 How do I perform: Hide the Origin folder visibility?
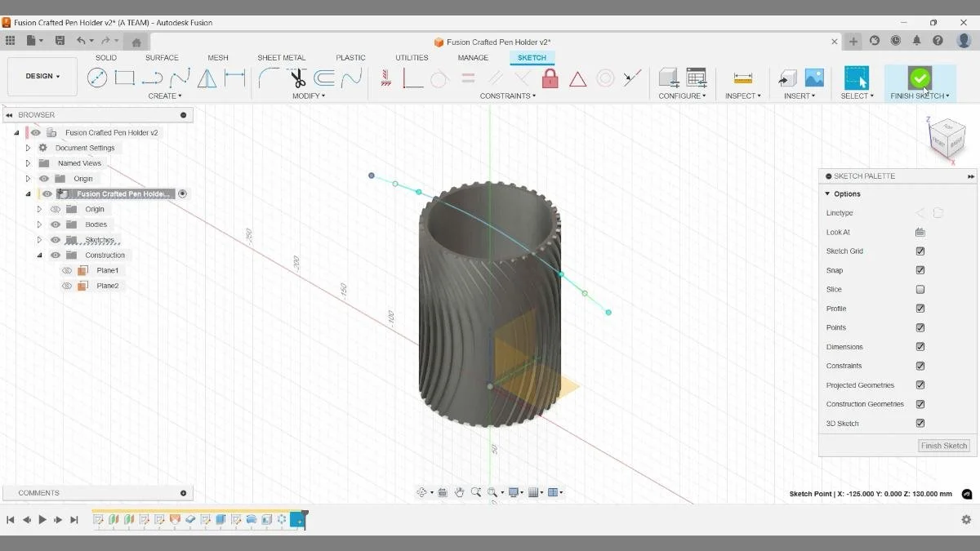coord(43,178)
